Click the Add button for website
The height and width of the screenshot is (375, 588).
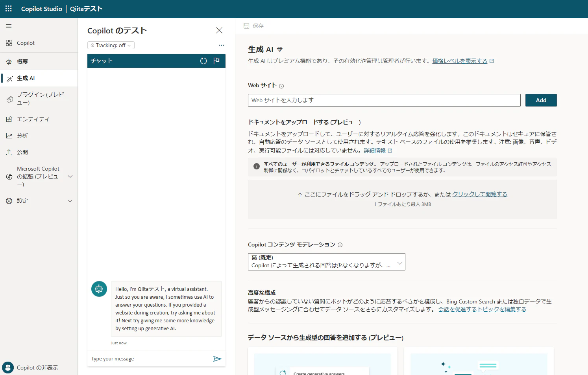point(541,100)
